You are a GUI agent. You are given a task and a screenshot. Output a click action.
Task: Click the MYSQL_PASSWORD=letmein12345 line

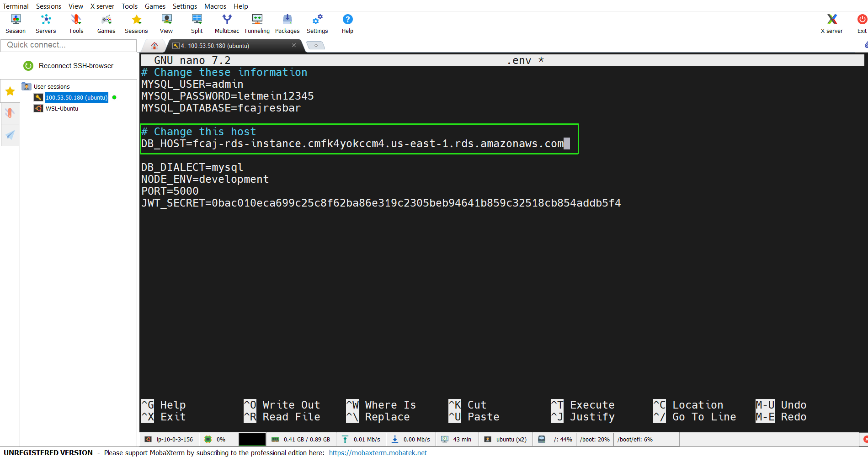click(227, 96)
